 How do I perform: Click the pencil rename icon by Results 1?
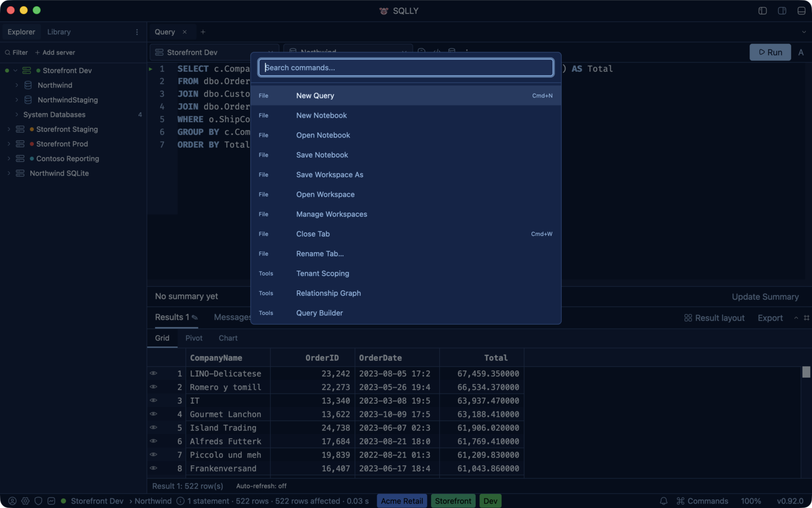(x=195, y=318)
